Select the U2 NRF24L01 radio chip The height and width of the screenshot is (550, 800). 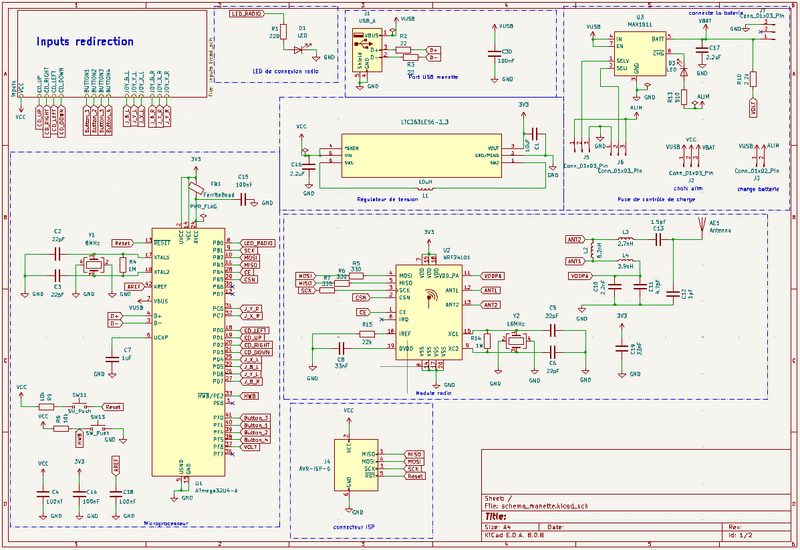[429, 312]
